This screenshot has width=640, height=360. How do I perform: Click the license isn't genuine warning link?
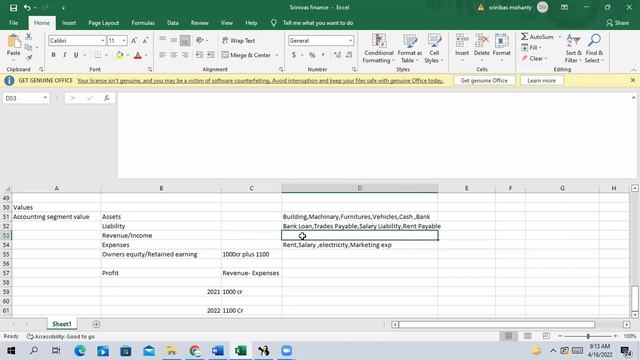click(x=260, y=80)
